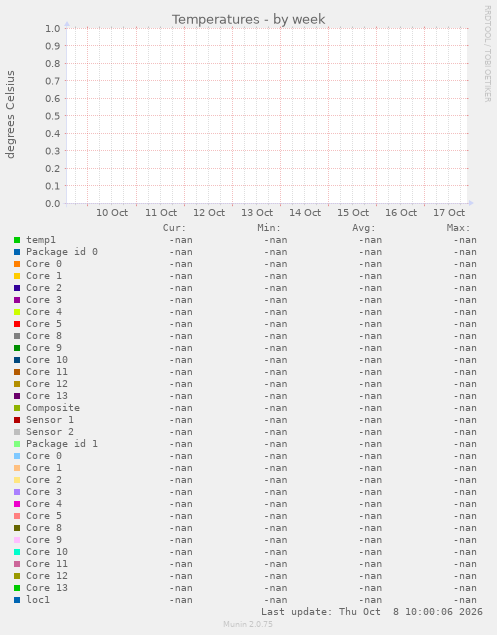The image size is (497, 635).
Task: Click the 'Core 0' label beside the orange swatch
Action: [x=44, y=264]
